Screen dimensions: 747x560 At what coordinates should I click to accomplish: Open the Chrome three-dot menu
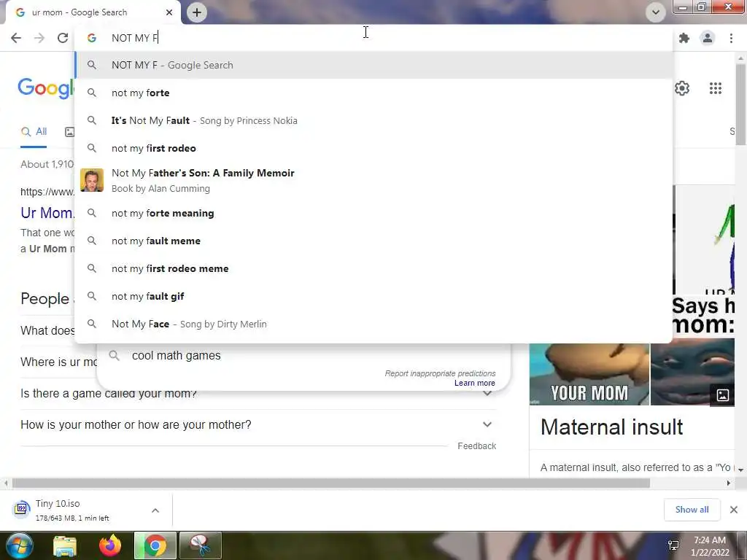tap(731, 38)
